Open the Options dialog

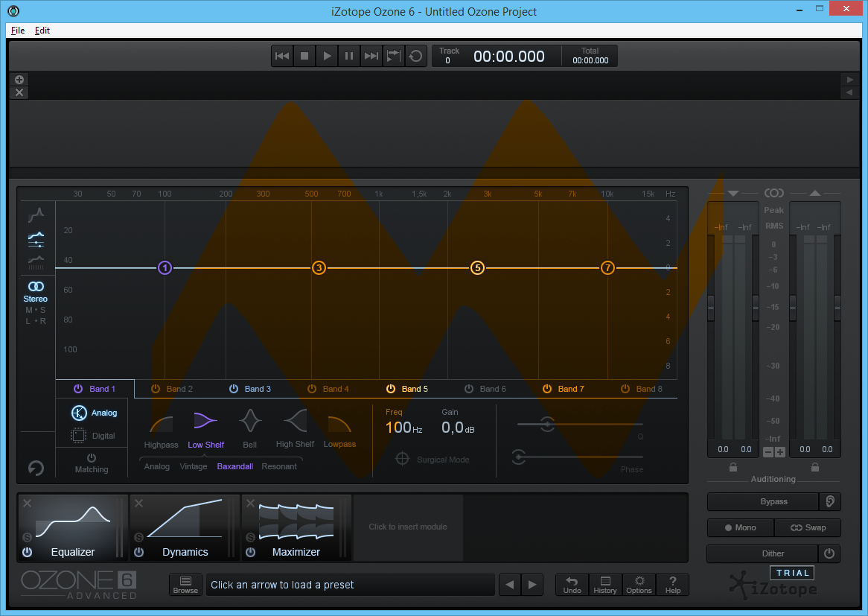tap(639, 585)
